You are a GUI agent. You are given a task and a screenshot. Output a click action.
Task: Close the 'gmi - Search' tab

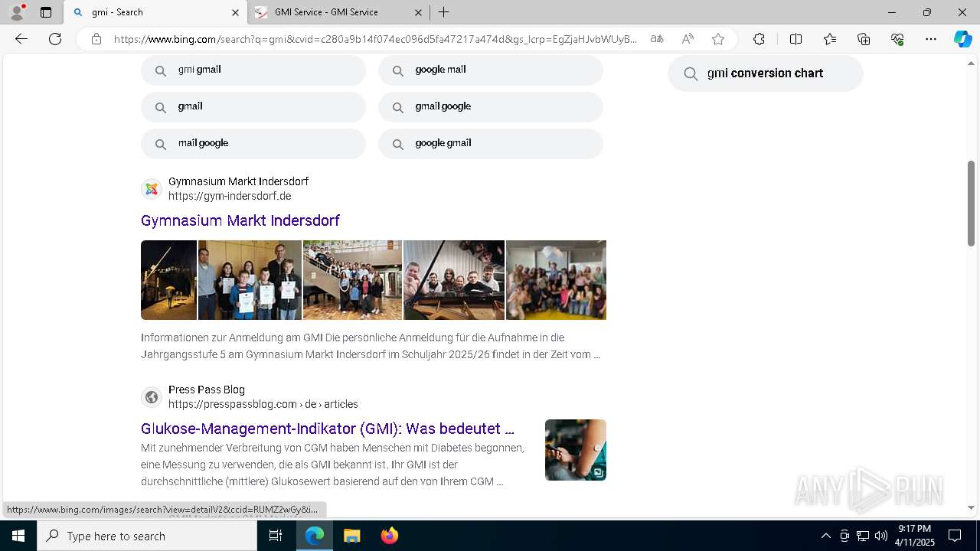(235, 12)
